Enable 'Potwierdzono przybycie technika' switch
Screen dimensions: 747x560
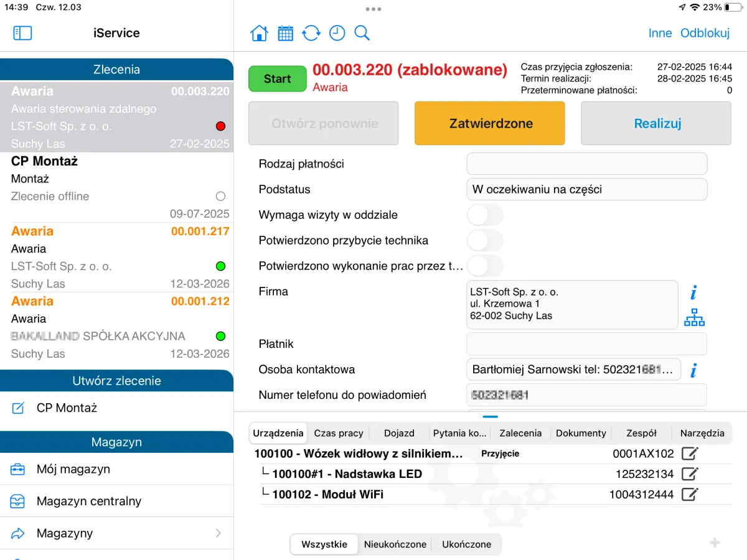click(485, 241)
